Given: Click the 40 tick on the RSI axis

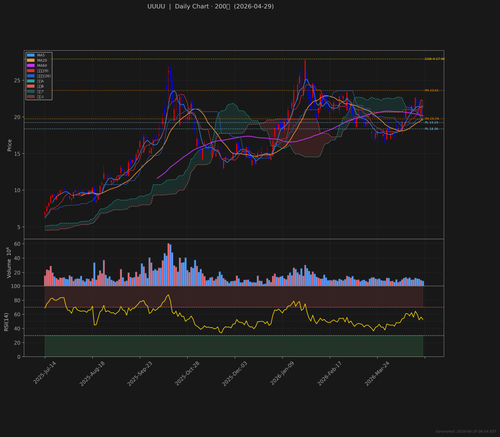Looking at the screenshot, I should [x=17, y=329].
